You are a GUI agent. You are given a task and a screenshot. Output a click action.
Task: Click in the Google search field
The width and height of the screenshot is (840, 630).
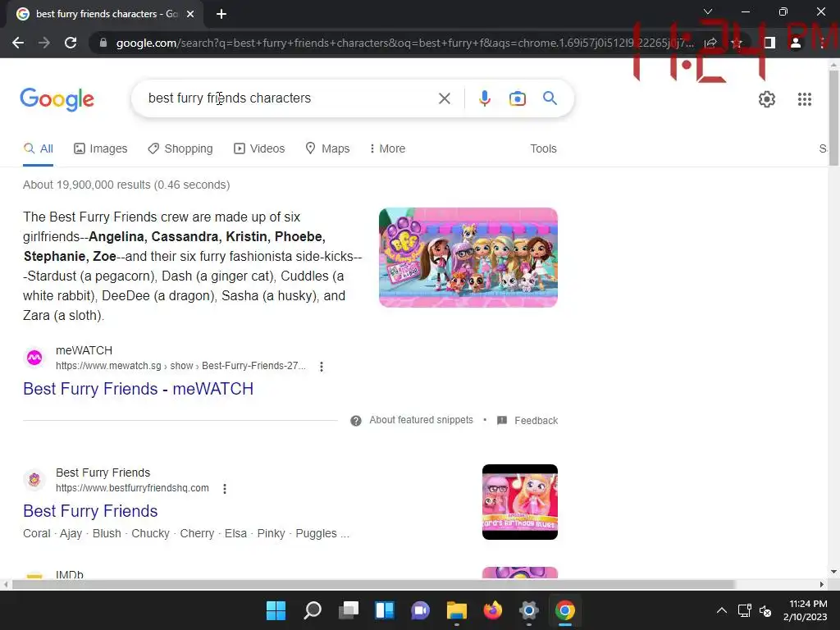tap(290, 98)
